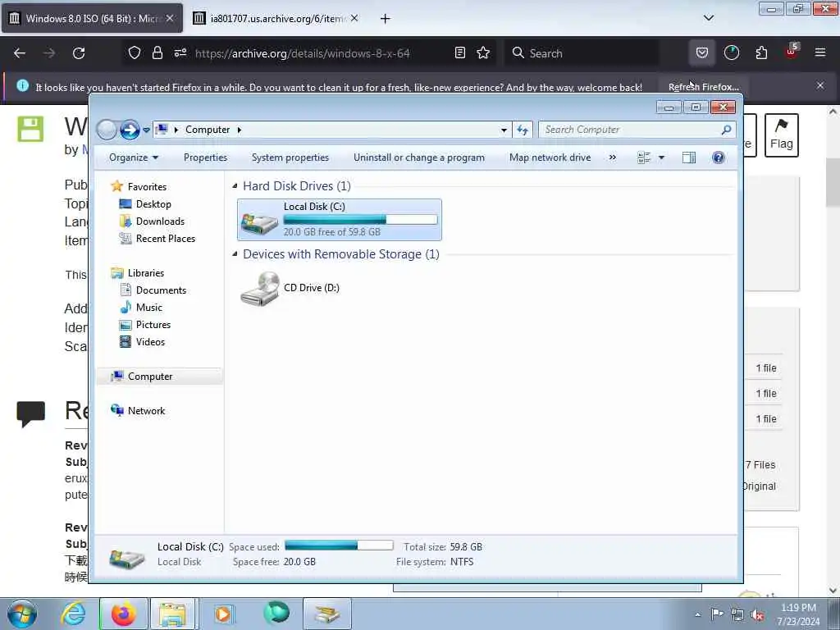Image resolution: width=840 pixels, height=630 pixels.
Task: Open Firefox application menu
Action: (x=819, y=52)
